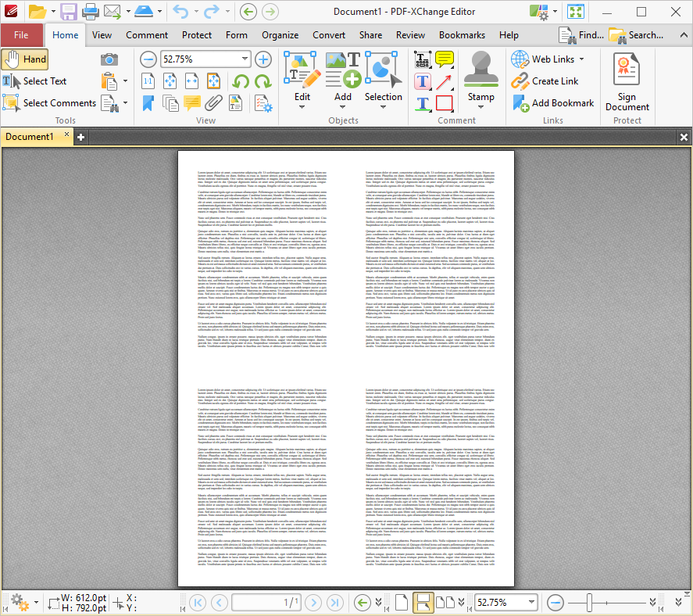Image resolution: width=693 pixels, height=616 pixels.
Task: Click the find binoculars document icon in Tools
Action: (109, 103)
